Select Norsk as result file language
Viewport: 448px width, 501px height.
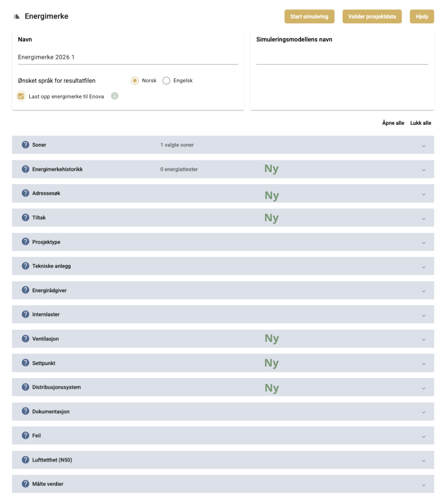(135, 81)
